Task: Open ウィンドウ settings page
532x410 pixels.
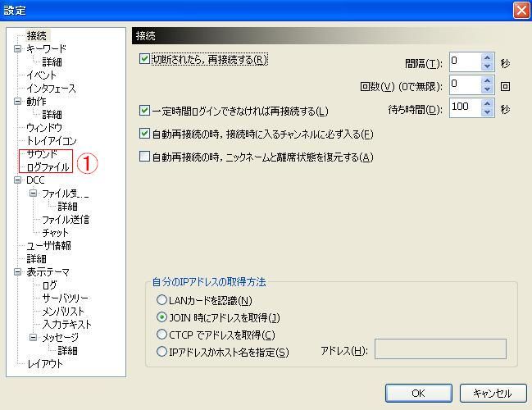Action: (44, 128)
